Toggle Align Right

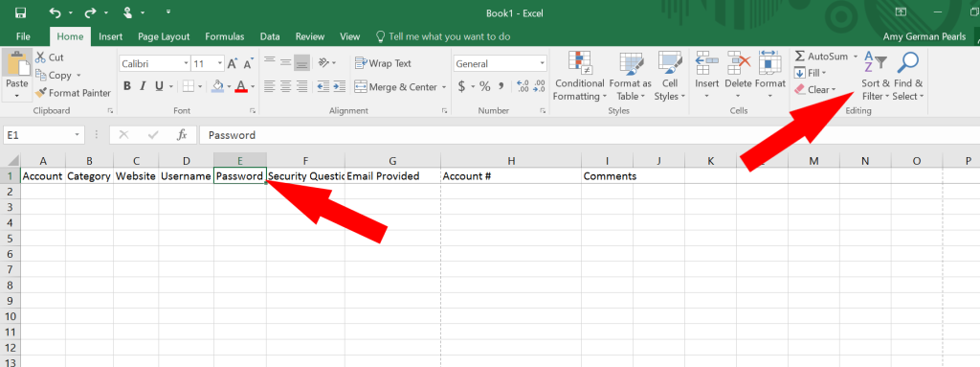(301, 86)
